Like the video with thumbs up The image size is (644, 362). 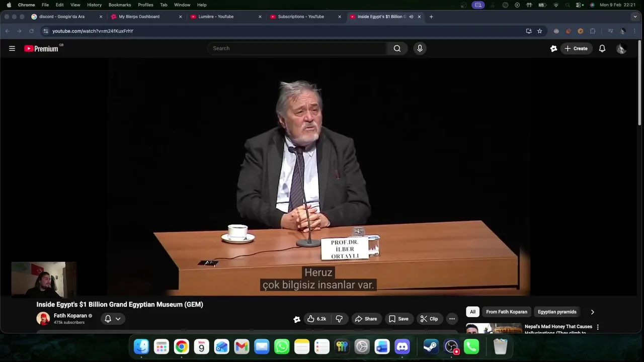click(x=317, y=319)
